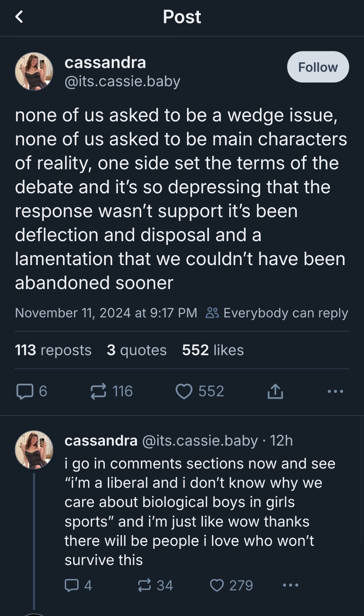View the 3 quotes list
This screenshot has width=364, height=616.
tap(137, 350)
